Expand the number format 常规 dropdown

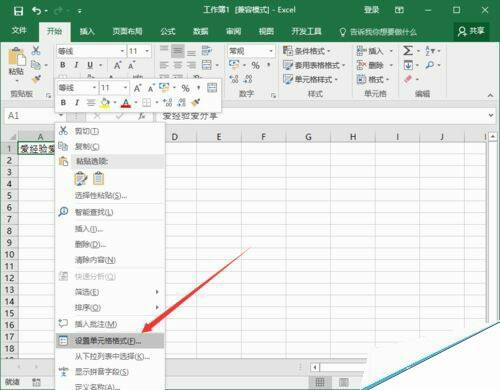(271, 51)
